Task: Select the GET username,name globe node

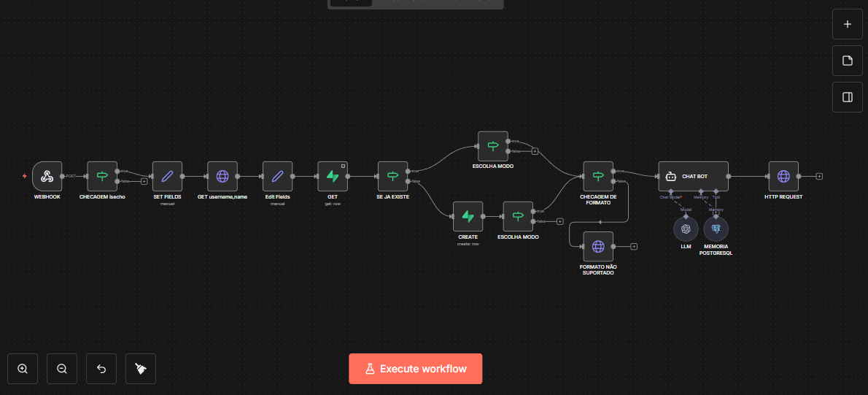Action: [222, 176]
